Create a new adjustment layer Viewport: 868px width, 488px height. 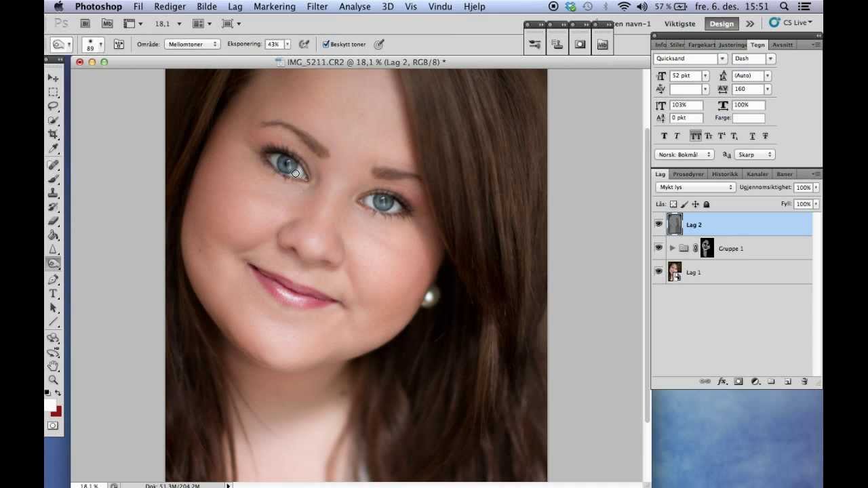point(755,382)
